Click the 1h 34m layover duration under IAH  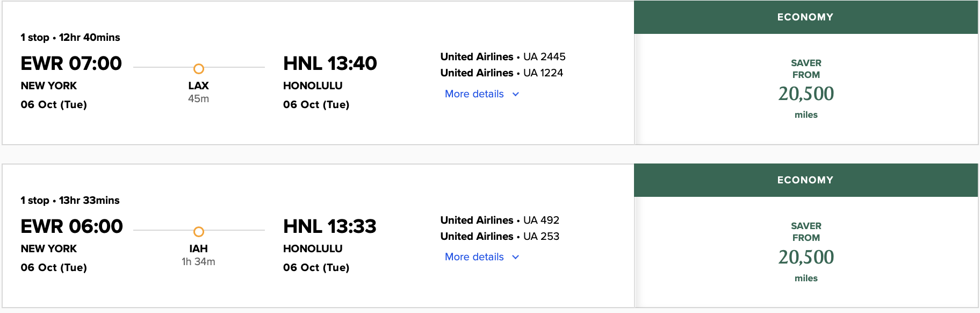tap(198, 261)
